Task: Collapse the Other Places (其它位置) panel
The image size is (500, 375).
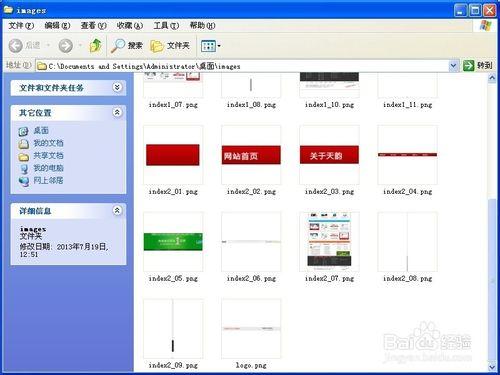Action: [117, 112]
